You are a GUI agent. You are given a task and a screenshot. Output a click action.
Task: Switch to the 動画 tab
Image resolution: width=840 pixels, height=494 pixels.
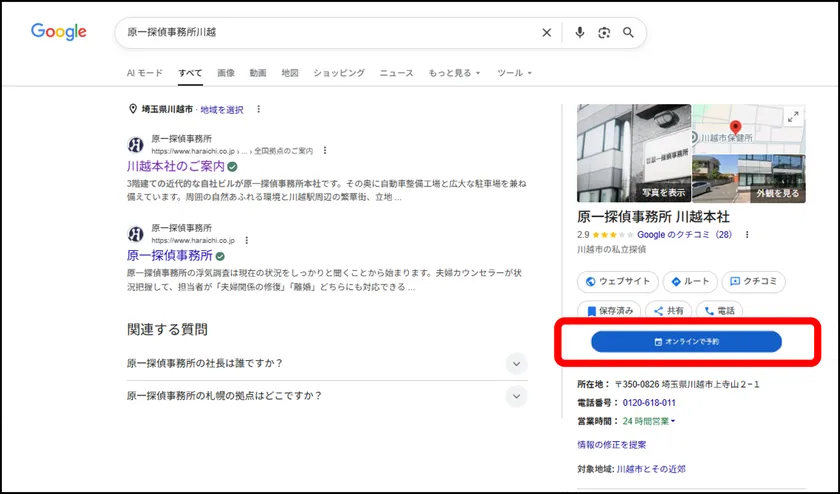coord(258,73)
